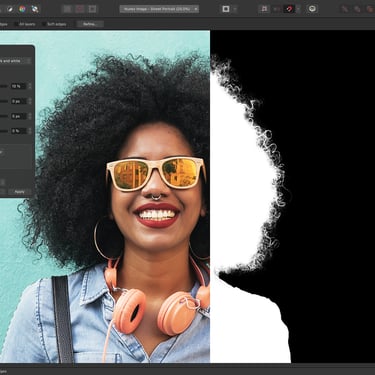Toggle the Quick Mask icon

click(x=226, y=9)
